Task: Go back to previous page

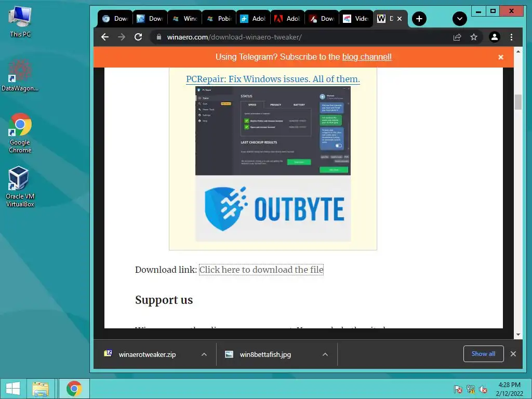Action: point(105,37)
